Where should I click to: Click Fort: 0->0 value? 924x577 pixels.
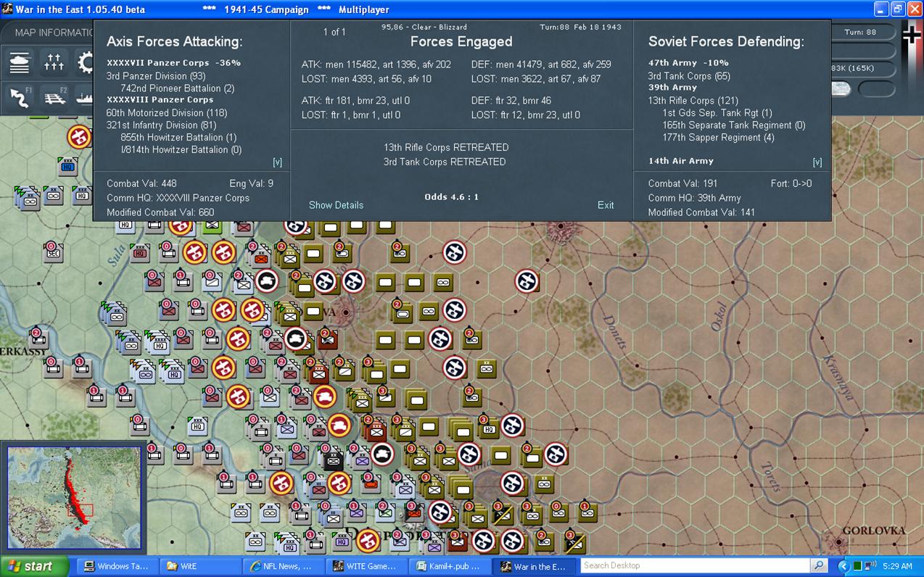click(x=791, y=183)
